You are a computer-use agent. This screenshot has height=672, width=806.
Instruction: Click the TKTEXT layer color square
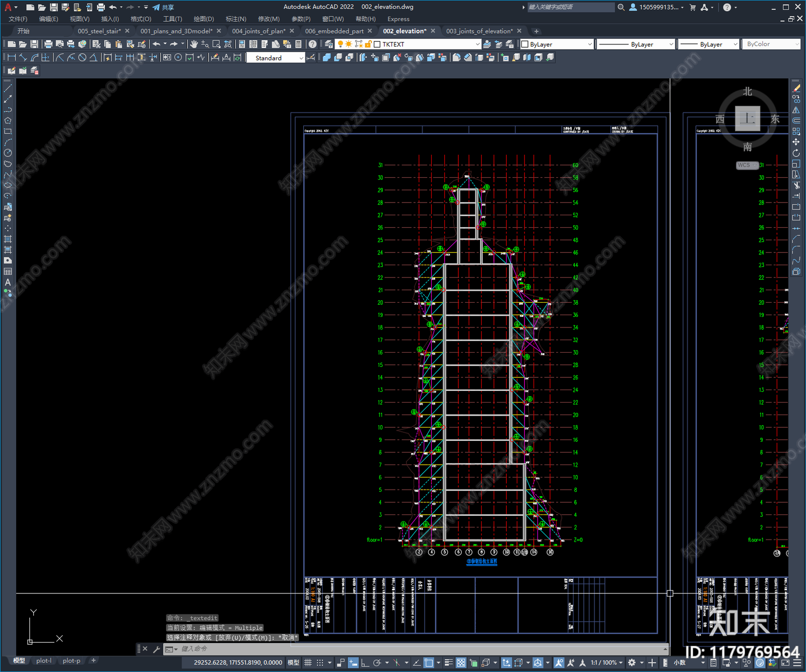[377, 44]
